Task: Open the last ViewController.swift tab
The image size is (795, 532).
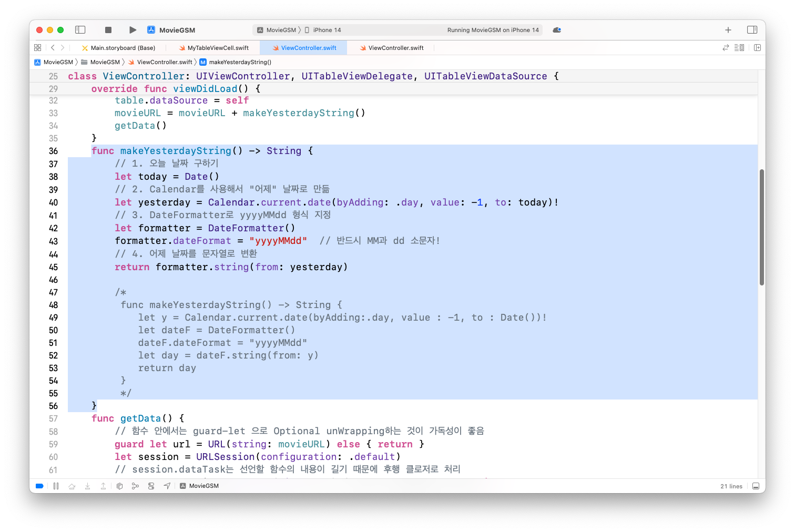Action: (x=392, y=48)
